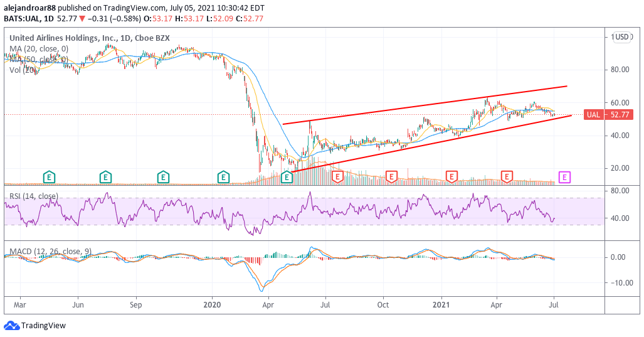The height and width of the screenshot is (337, 644).
Task: Click the red down-triangle beside price 52.77
Action: pyautogui.click(x=82, y=18)
